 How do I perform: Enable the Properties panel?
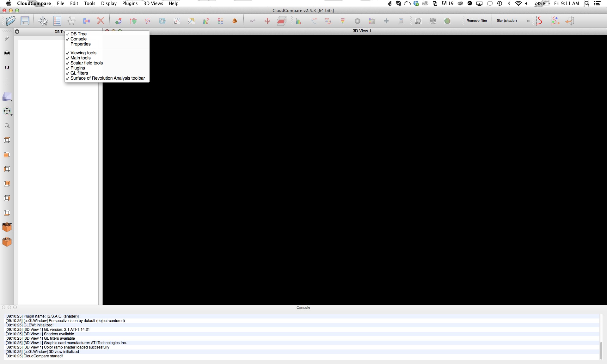(80, 44)
